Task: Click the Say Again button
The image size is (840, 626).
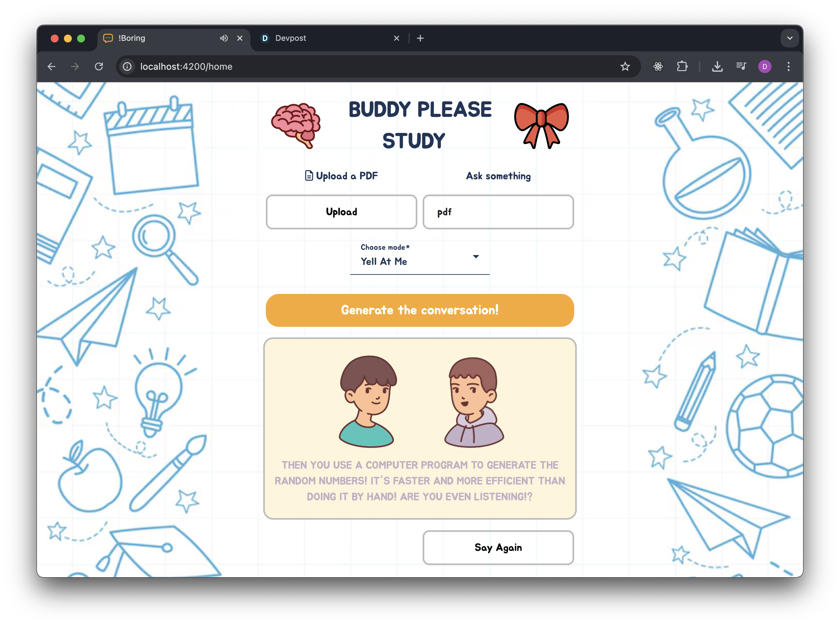Action: pyautogui.click(x=498, y=547)
